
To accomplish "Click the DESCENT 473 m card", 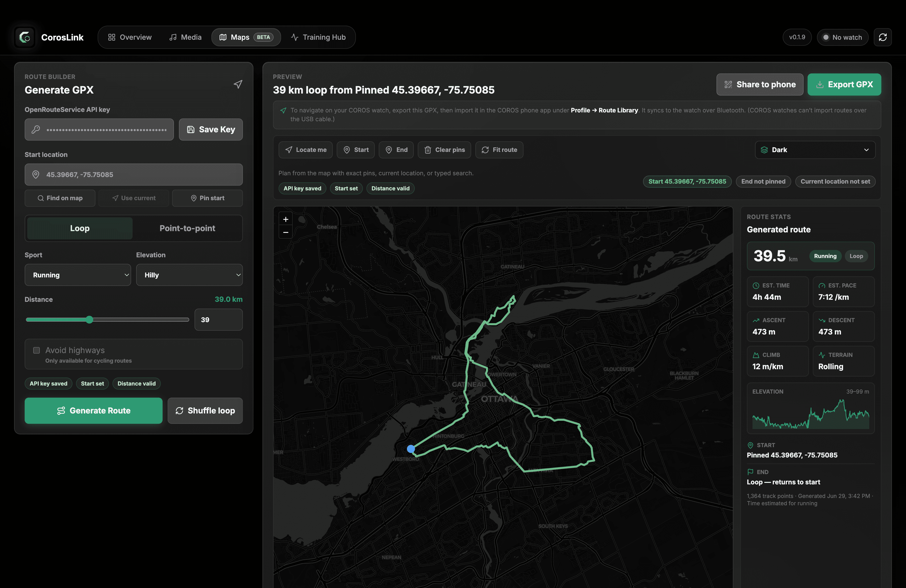I will point(844,326).
